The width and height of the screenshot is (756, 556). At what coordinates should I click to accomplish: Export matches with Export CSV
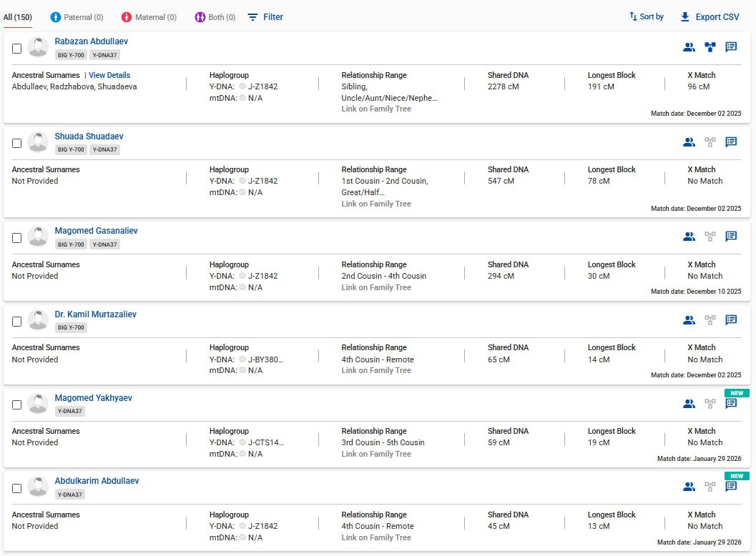coord(710,17)
